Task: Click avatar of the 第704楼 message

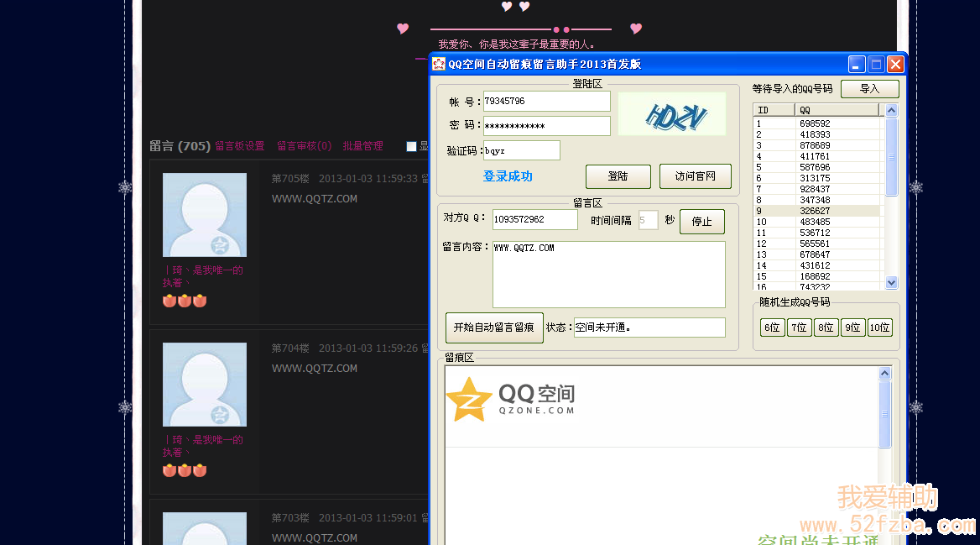Action: pos(204,384)
